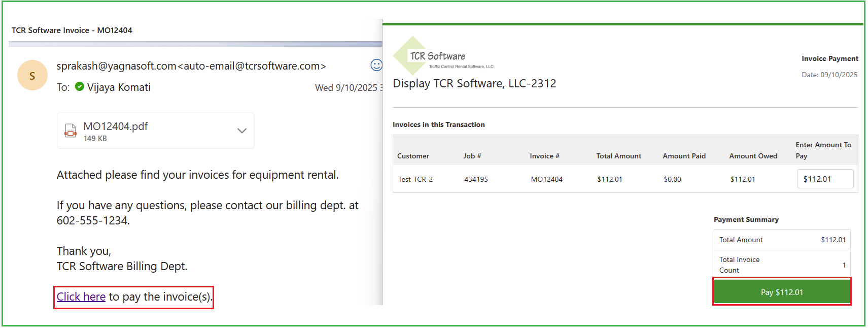Image resolution: width=868 pixels, height=328 pixels.
Task: Click the Display TCR Software, LLC-2312 heading
Action: coord(474,83)
